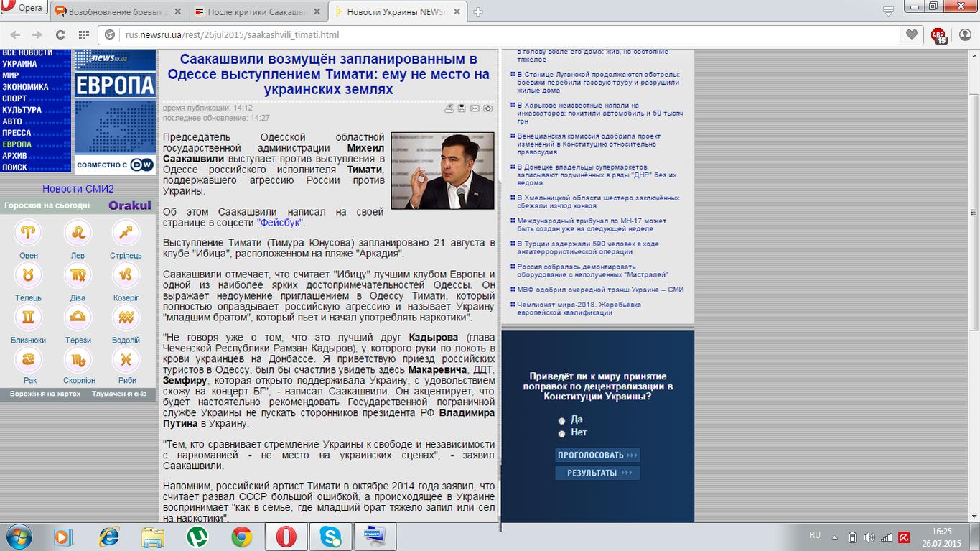Screen dimensions: 980x551
Task: Click the email article envelope icon
Action: 475,108
